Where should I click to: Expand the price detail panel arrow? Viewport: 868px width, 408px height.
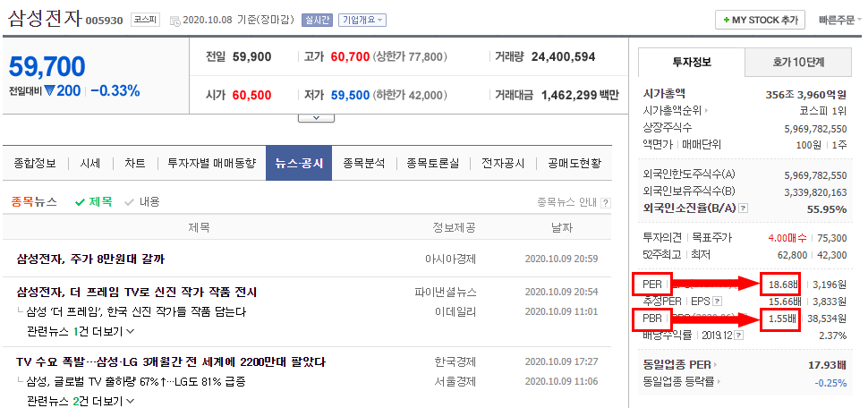click(x=316, y=118)
